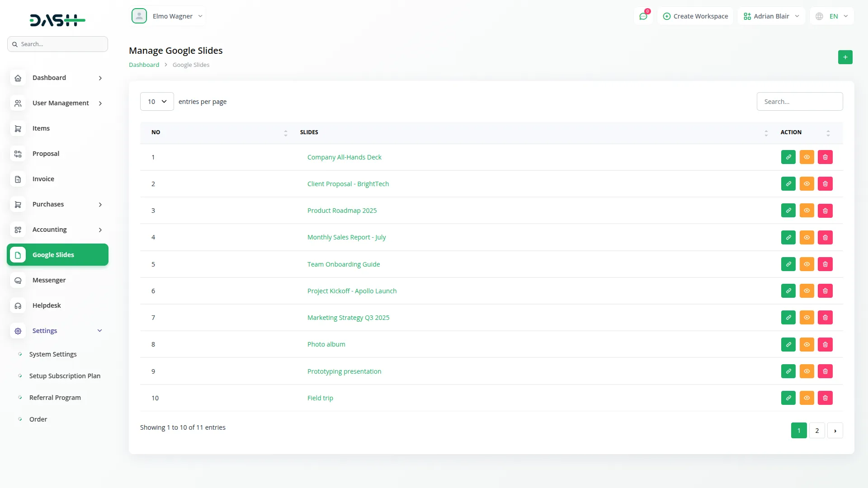The height and width of the screenshot is (488, 868).
Task: Open Client Proposal - BrightTech link
Action: tap(348, 183)
